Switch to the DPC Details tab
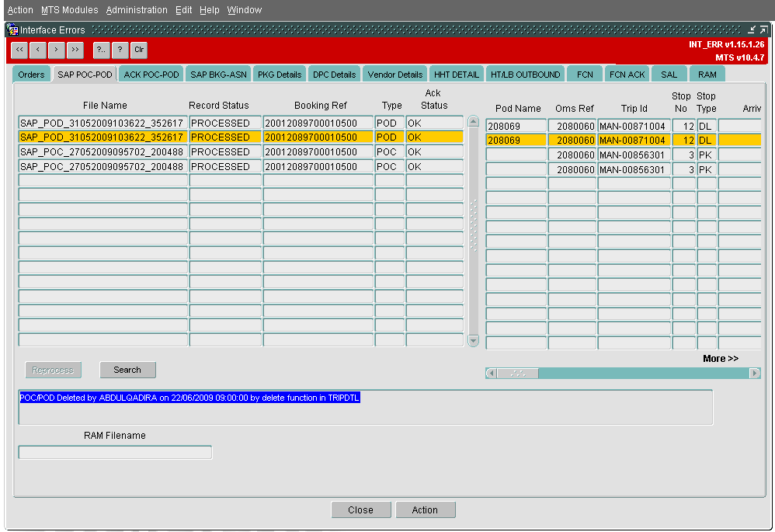This screenshot has width=775, height=532. 334,75
